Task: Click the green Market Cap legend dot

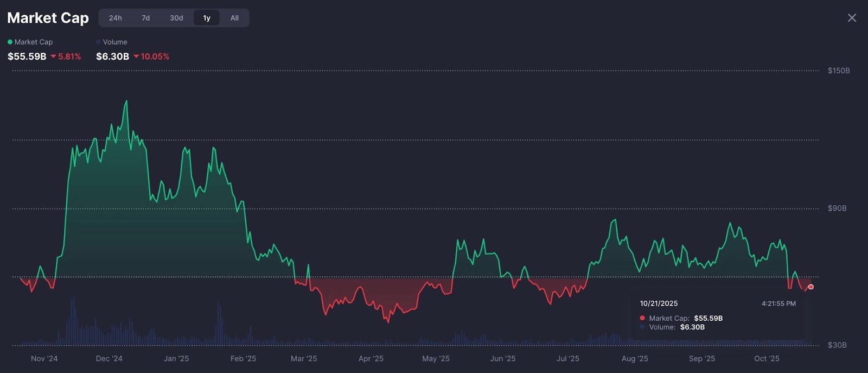Action: [x=10, y=42]
